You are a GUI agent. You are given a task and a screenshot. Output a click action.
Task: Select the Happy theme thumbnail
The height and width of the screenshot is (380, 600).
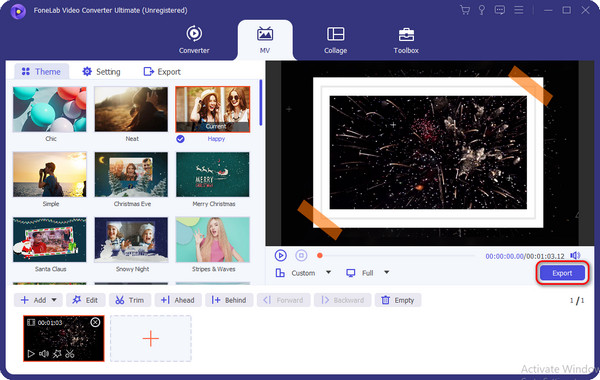coord(213,109)
